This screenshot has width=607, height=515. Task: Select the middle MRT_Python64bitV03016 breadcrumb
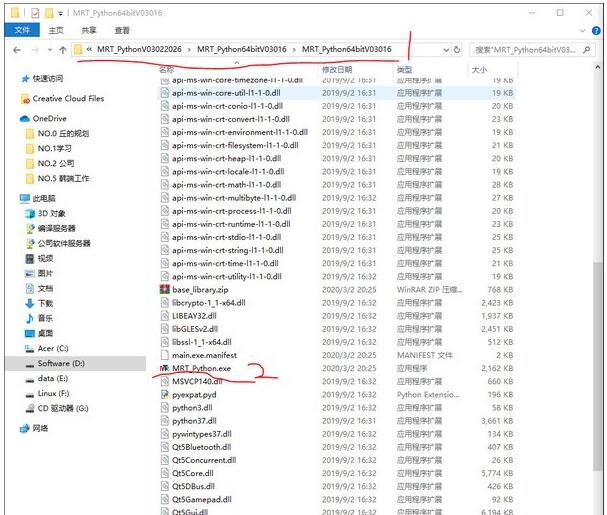(242, 49)
